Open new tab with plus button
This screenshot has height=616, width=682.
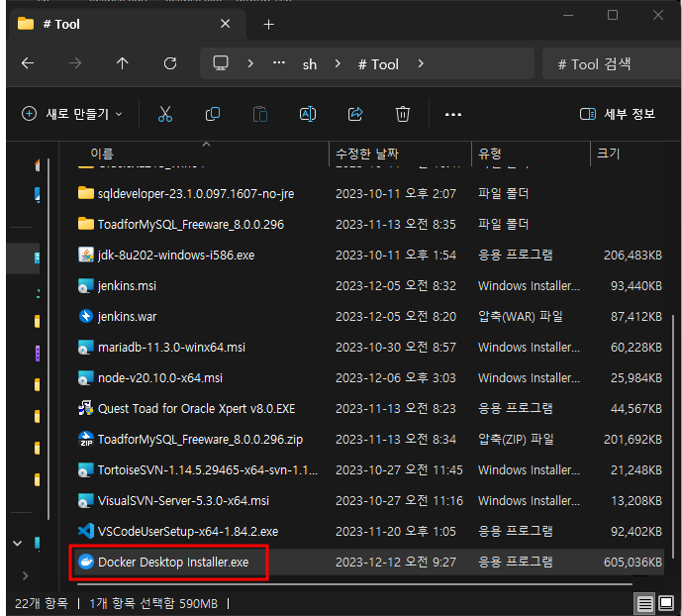tap(269, 25)
